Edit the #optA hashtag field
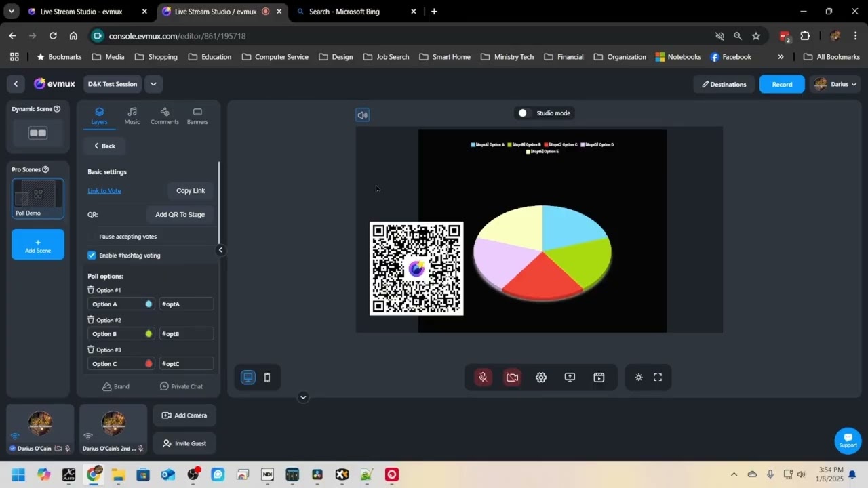 point(186,304)
